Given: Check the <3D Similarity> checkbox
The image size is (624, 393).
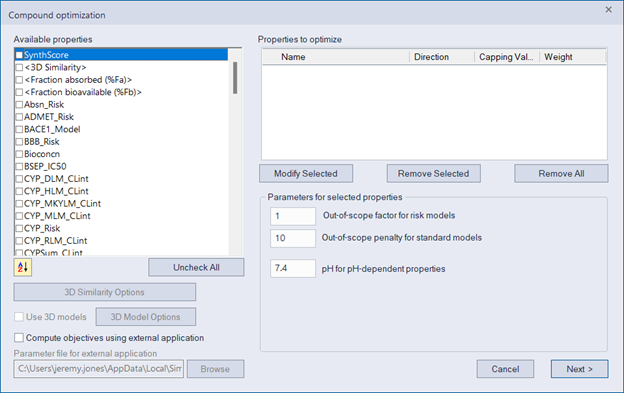Looking at the screenshot, I should click(19, 67).
